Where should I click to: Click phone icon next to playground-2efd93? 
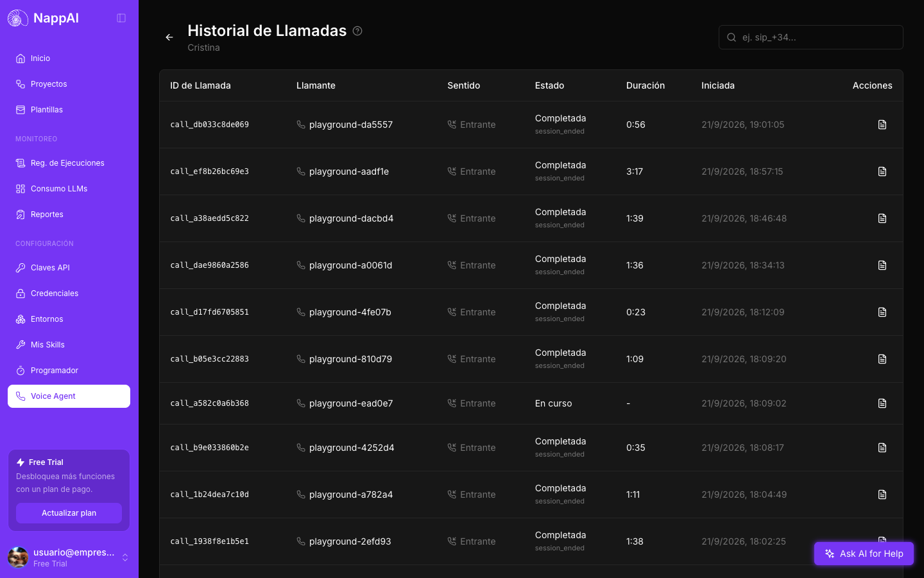(301, 541)
